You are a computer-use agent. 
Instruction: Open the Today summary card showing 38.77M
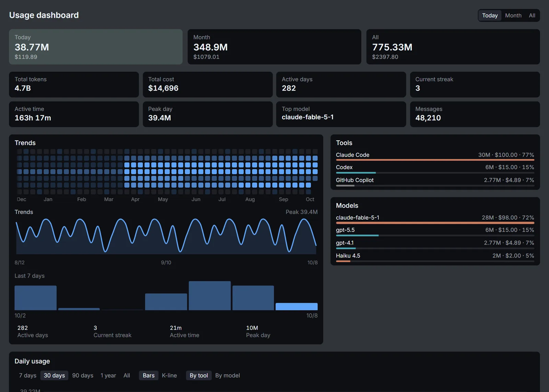click(x=96, y=47)
